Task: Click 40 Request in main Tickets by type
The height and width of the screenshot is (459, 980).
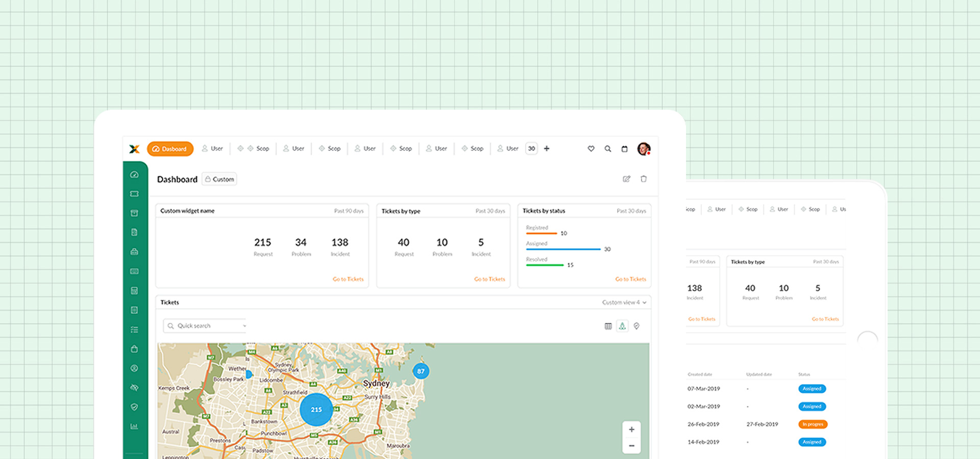Action: (x=404, y=246)
